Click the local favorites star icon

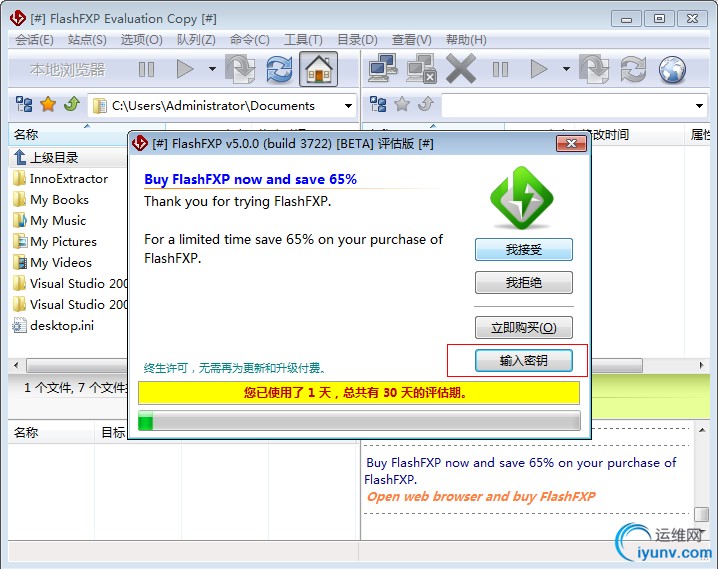pyautogui.click(x=48, y=104)
